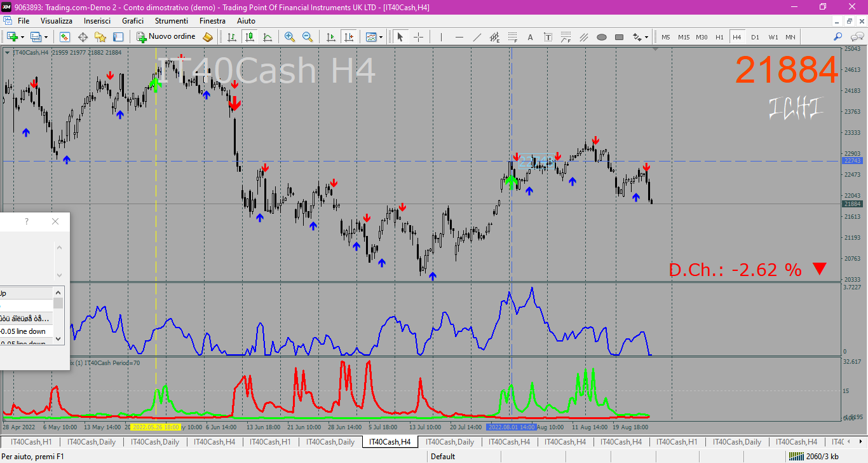Close the small dialog window

[x=55, y=221]
